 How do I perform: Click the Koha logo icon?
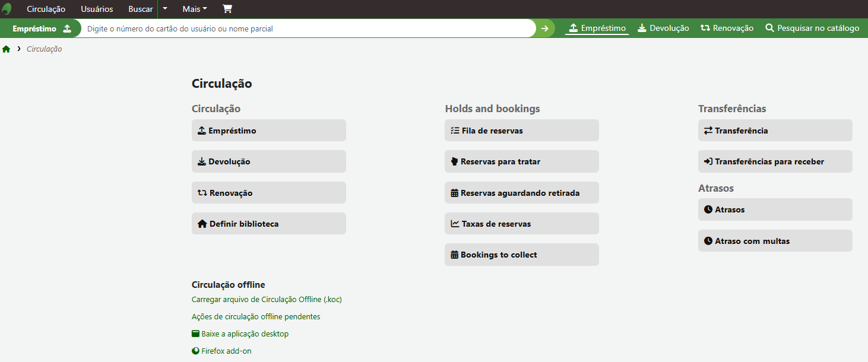[x=7, y=9]
